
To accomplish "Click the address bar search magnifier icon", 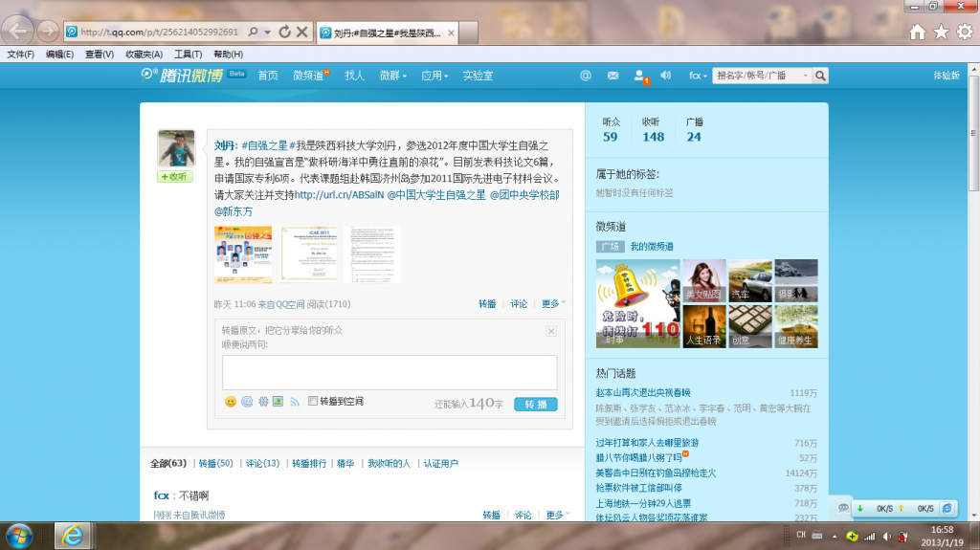I will coord(253,32).
